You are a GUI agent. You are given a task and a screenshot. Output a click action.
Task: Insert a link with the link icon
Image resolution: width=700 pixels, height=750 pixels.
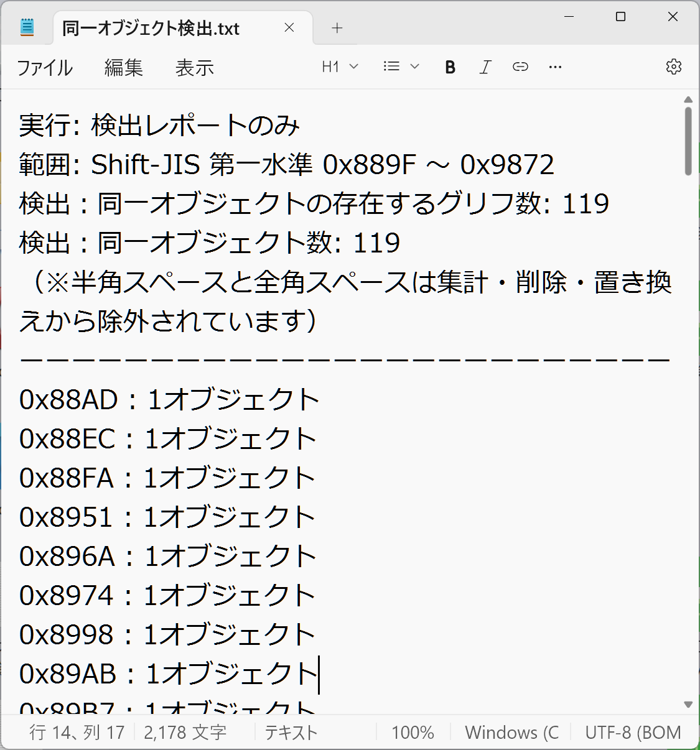point(520,67)
